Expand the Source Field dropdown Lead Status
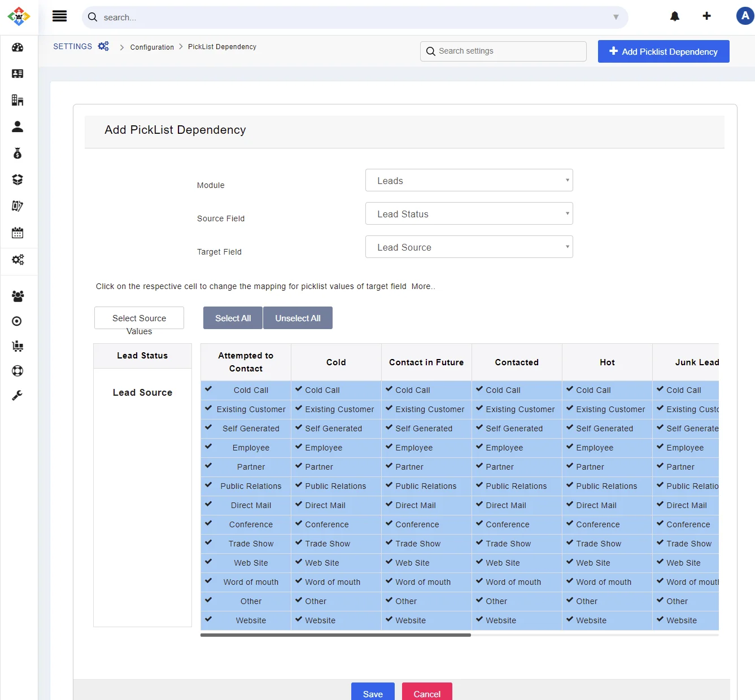 [x=469, y=214]
